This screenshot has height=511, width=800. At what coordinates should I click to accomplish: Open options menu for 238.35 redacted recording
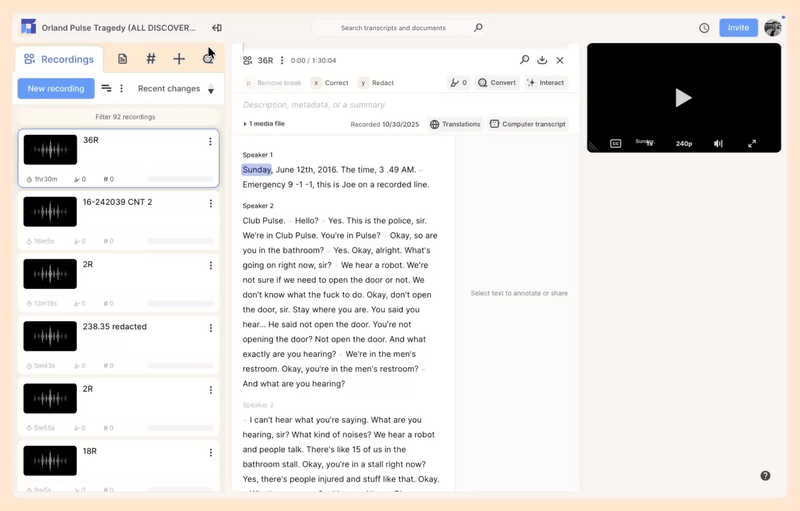(x=211, y=328)
